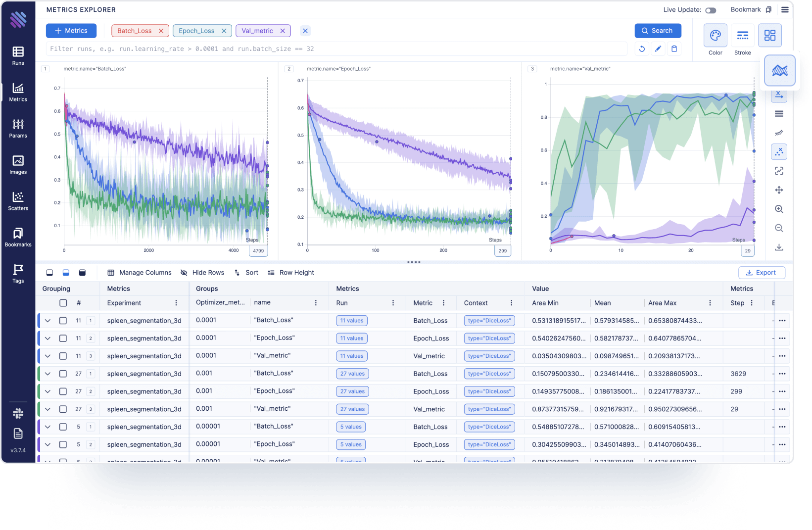Image resolution: width=812 pixels, height=530 pixels.
Task: Open the hamburger menu at top right
Action: coord(785,9)
